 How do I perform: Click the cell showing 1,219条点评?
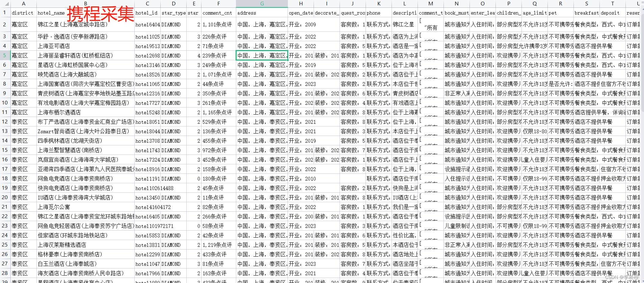pyautogui.click(x=219, y=245)
